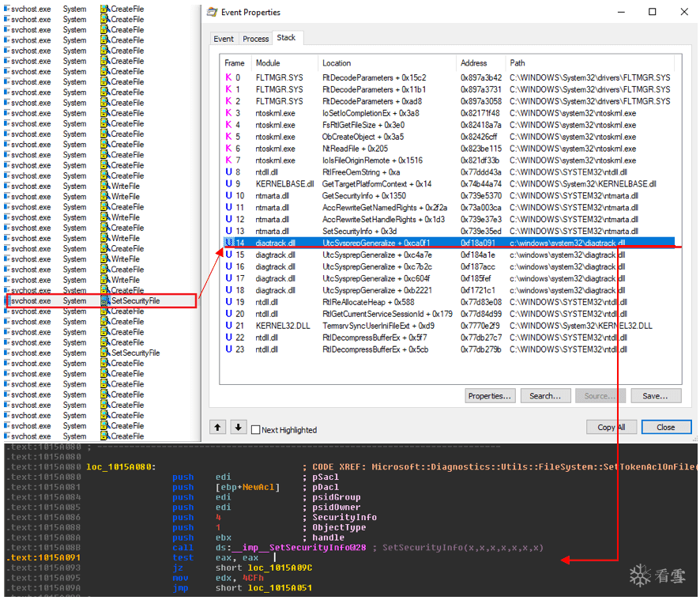The image size is (700, 600).
Task: Select kernel frame 0 K icon
Action: (x=228, y=77)
